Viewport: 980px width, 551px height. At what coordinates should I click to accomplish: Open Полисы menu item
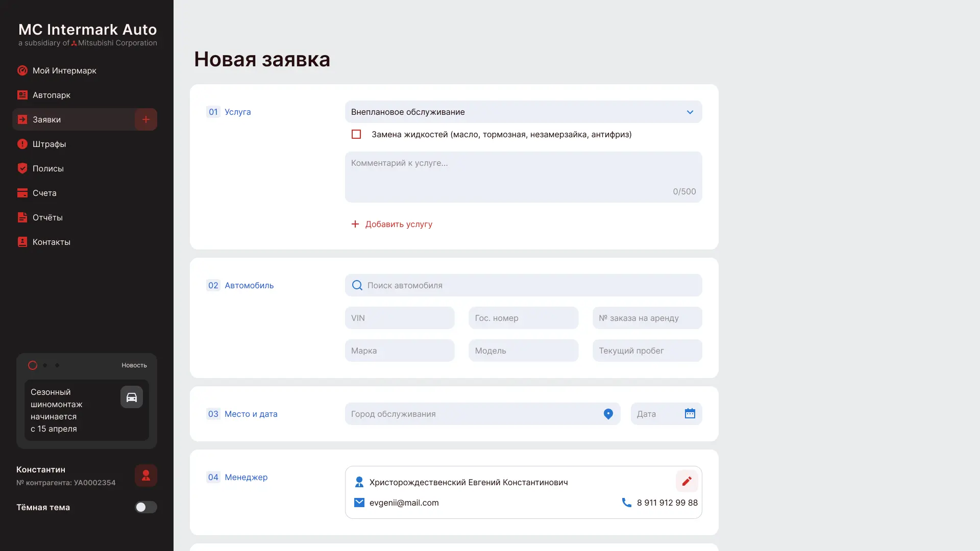85,168
